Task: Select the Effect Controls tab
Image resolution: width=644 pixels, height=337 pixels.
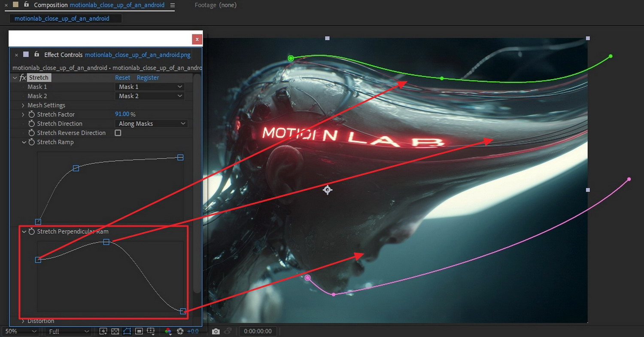Action: pyautogui.click(x=117, y=55)
